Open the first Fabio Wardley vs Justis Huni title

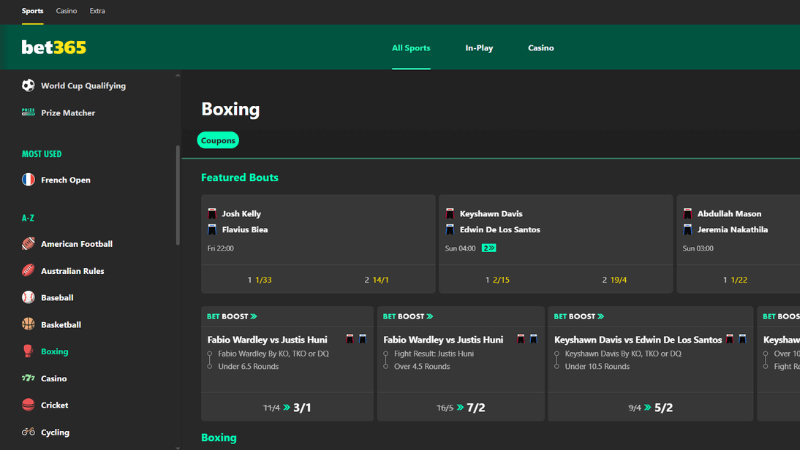pyautogui.click(x=267, y=339)
